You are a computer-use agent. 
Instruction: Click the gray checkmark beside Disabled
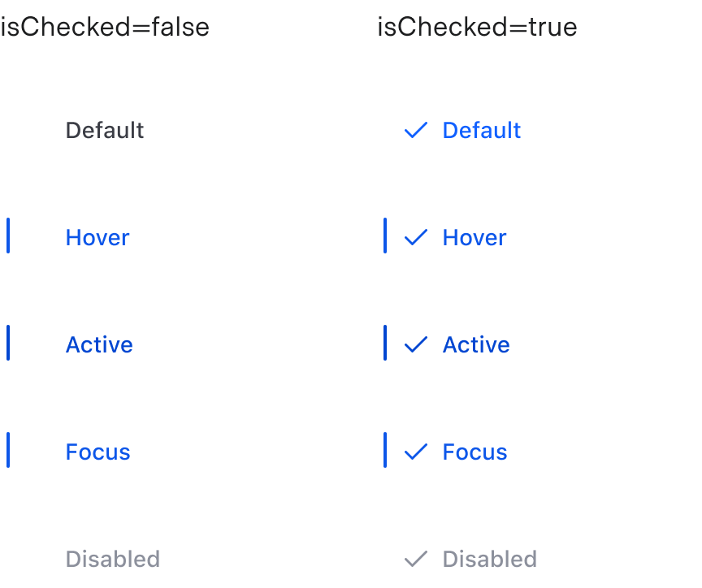tap(415, 559)
